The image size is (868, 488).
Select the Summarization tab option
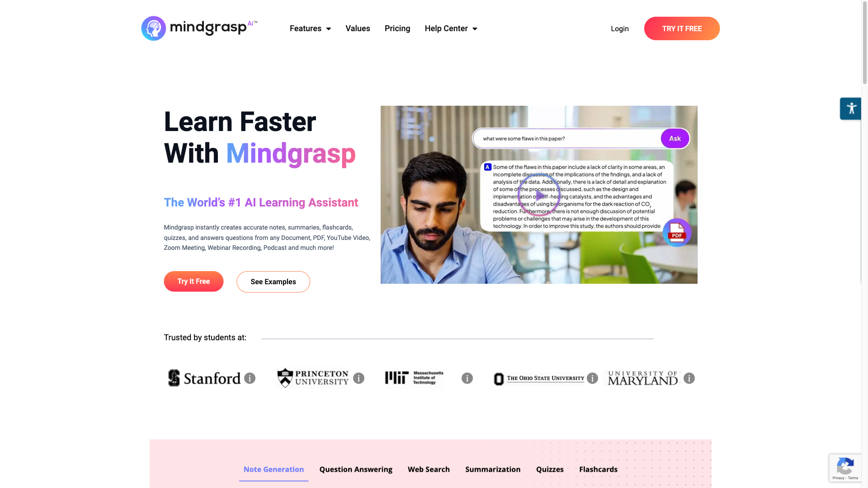click(492, 469)
